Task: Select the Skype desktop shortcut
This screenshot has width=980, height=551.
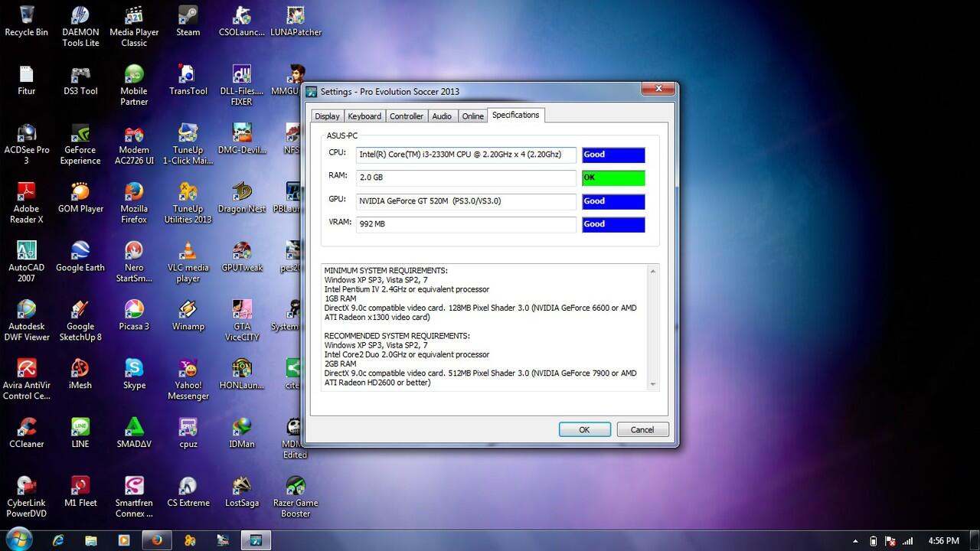Action: tap(134, 375)
